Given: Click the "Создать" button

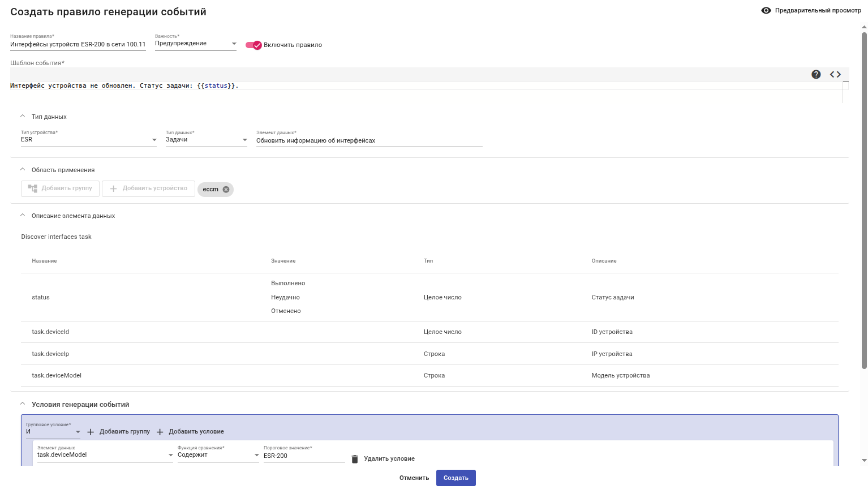Looking at the screenshot, I should click(x=456, y=478).
